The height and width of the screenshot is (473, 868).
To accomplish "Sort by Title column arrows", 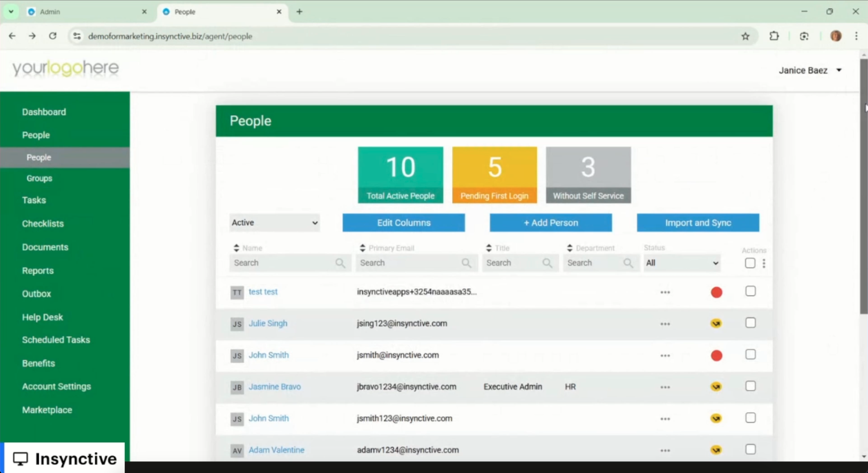I will point(489,248).
